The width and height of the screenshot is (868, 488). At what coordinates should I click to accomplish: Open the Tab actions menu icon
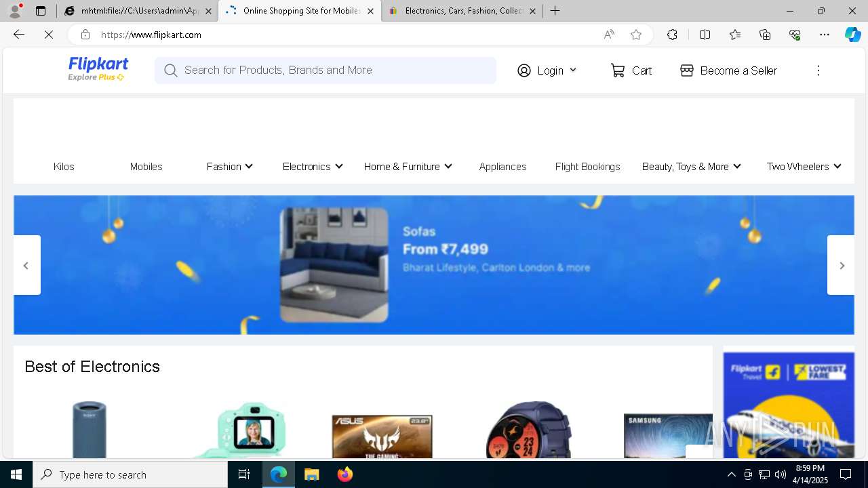coord(41,11)
